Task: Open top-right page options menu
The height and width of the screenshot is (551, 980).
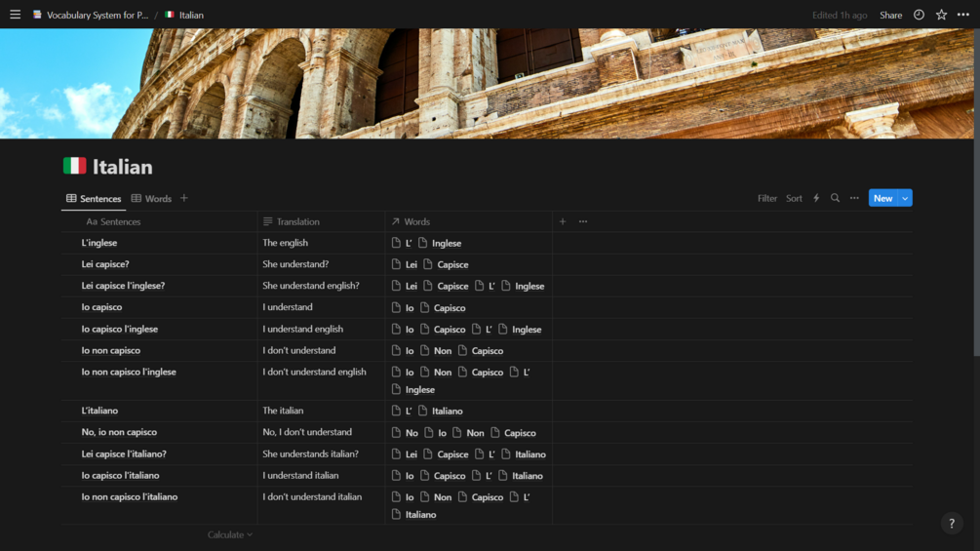Action: [963, 15]
